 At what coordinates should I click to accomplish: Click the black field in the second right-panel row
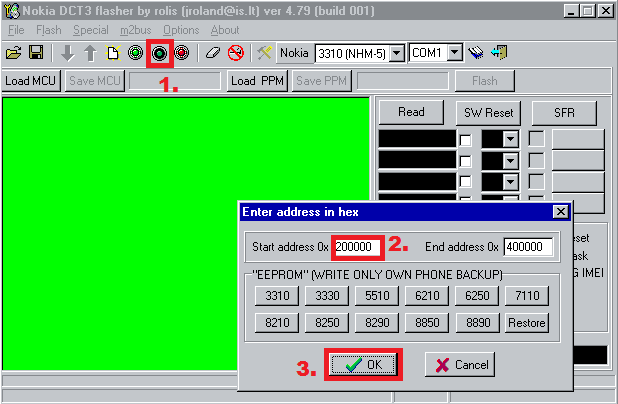[x=417, y=160]
